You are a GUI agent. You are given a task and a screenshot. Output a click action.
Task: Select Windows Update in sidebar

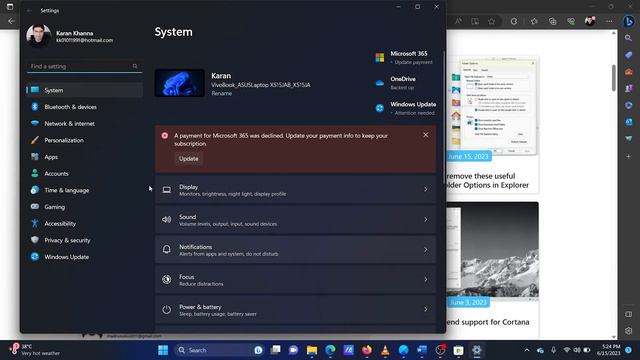click(84, 257)
